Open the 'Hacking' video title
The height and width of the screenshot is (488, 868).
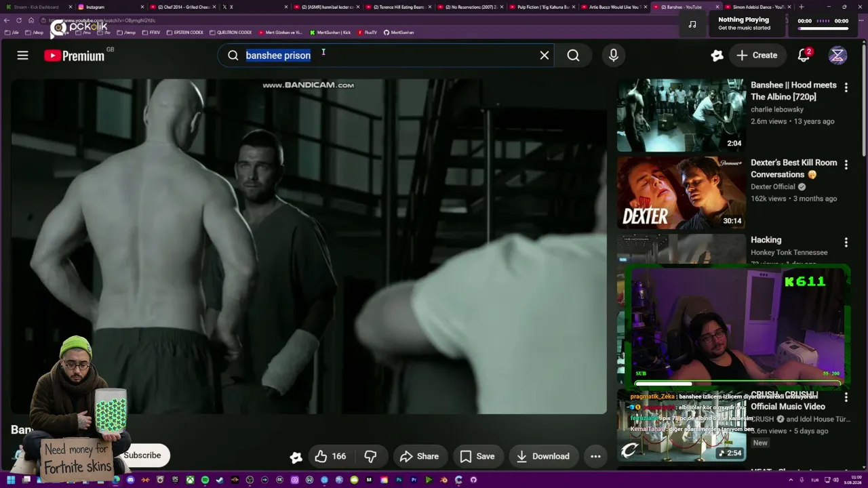click(766, 240)
